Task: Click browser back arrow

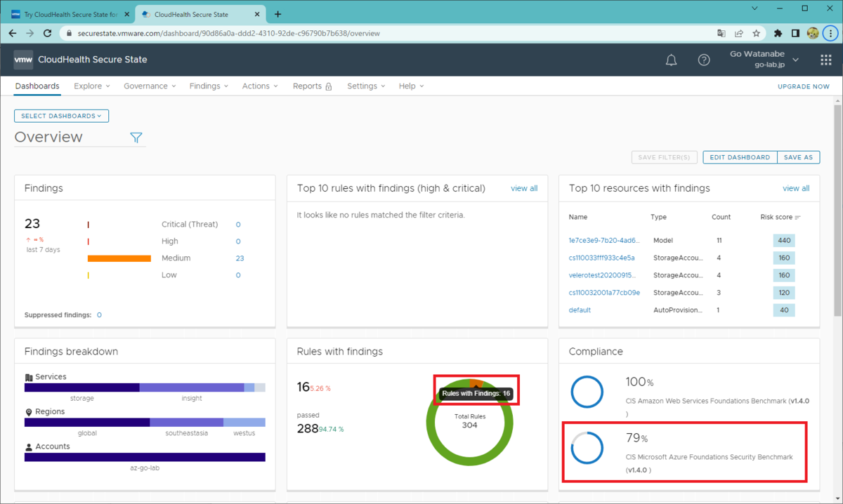Action: (x=12, y=33)
